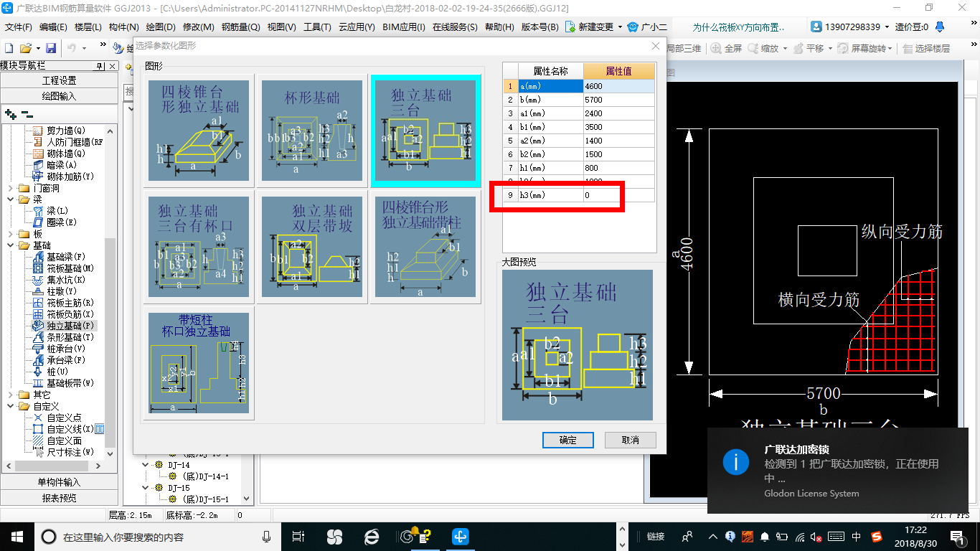Select 条形基础(T) component icon
The width and height of the screenshot is (980, 551).
(x=39, y=337)
